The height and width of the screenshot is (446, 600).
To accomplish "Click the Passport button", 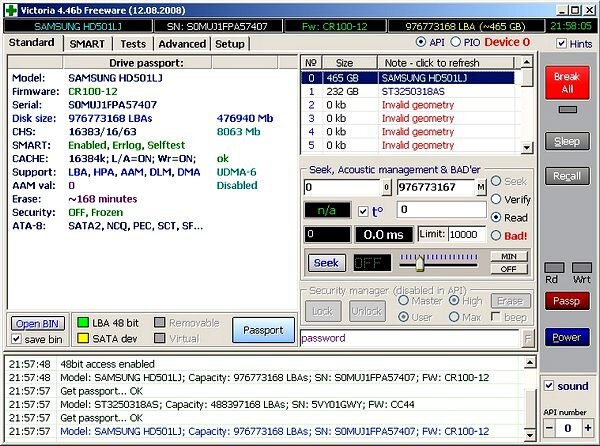I will [x=263, y=330].
